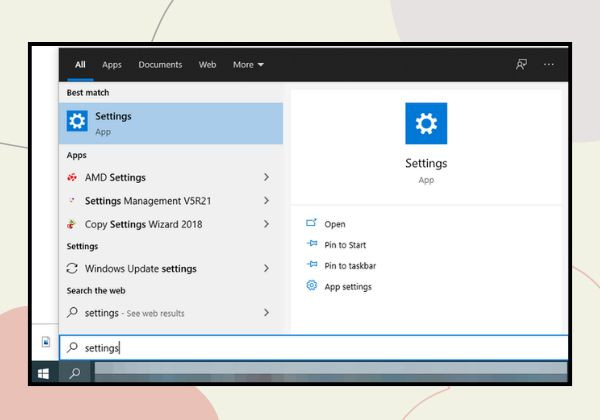Switch to the Apps tab

[112, 65]
